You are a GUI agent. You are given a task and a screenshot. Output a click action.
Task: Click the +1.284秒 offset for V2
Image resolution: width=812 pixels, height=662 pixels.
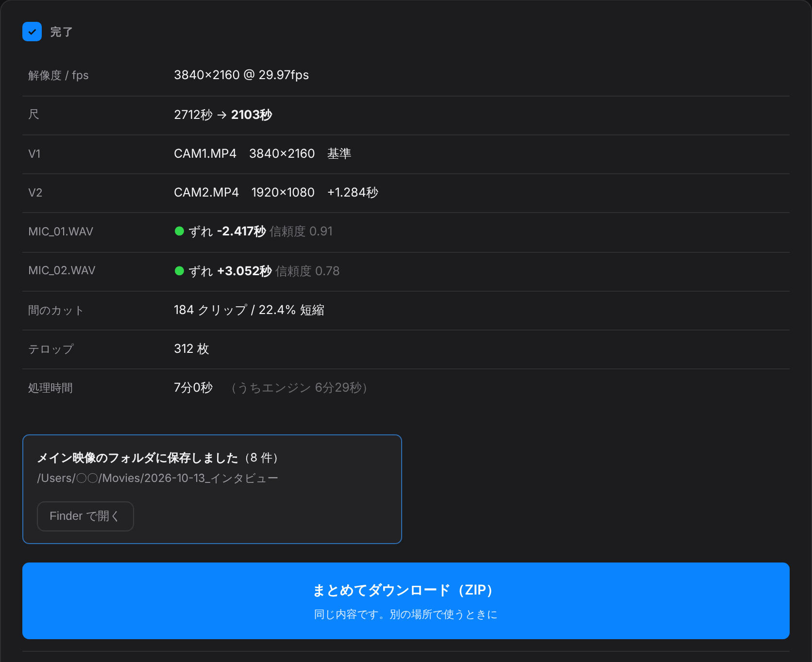353,193
